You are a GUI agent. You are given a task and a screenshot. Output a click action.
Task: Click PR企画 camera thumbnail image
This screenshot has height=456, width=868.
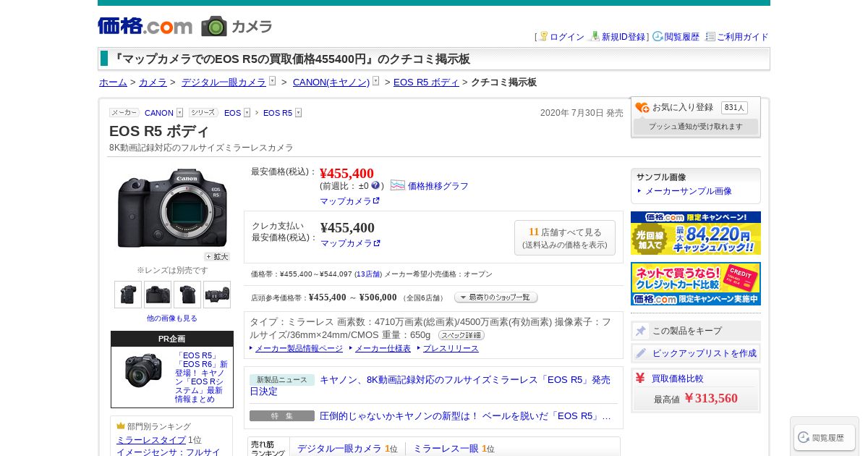(142, 371)
